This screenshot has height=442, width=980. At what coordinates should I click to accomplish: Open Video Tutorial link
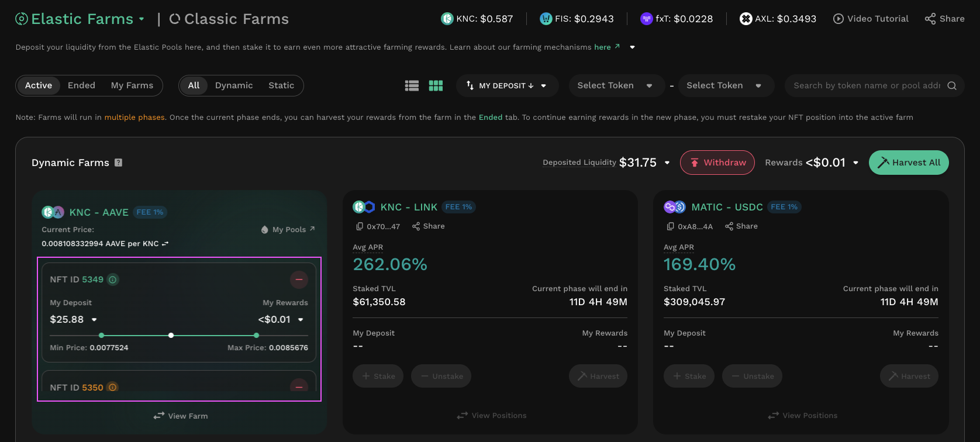coord(871,19)
